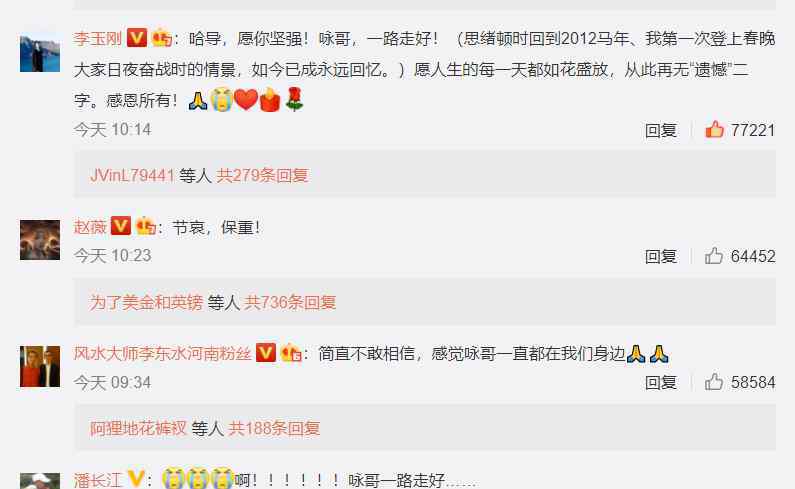Click the yellow V badge next to 潘长江
Viewport: 795px width, 489px height.
coord(136,478)
